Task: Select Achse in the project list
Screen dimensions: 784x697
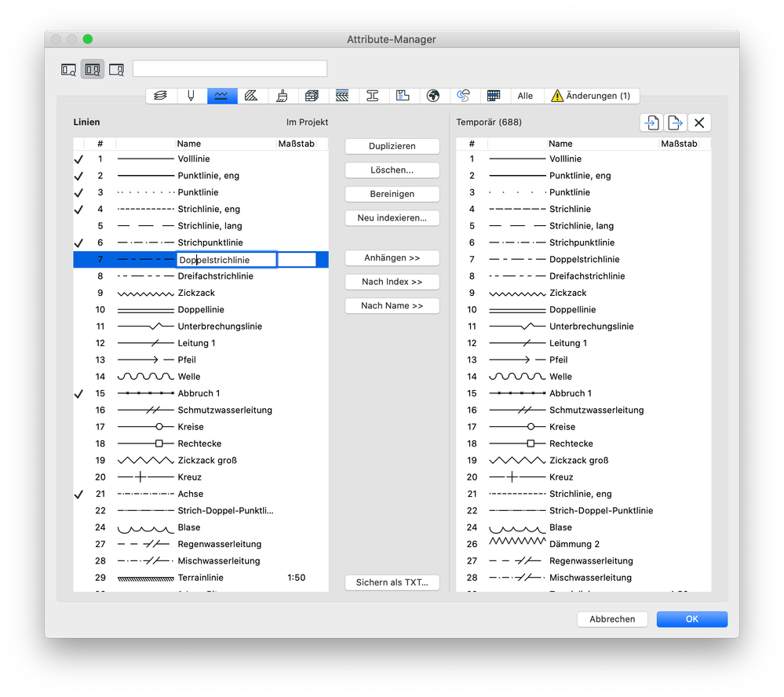Action: pyautogui.click(x=201, y=494)
